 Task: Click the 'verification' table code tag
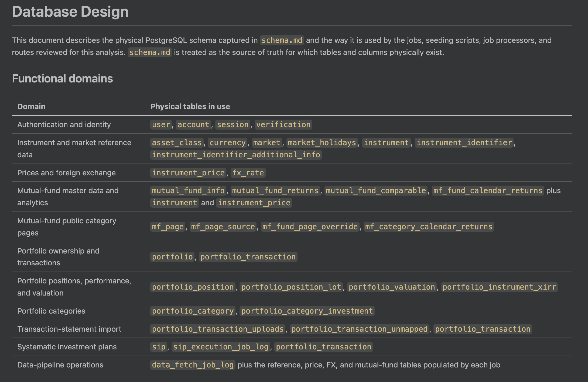(x=283, y=124)
